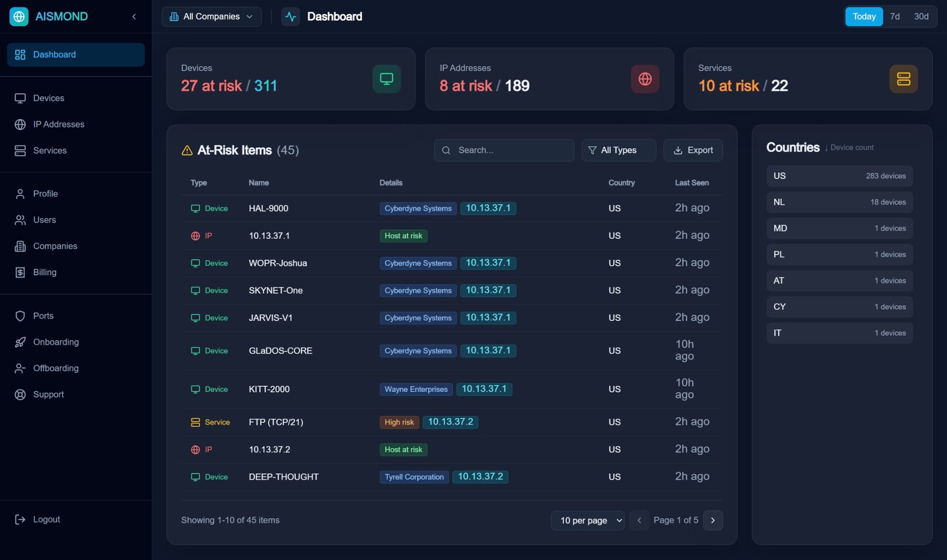Click the Onboarding rocket icon
The image size is (947, 560).
click(21, 342)
